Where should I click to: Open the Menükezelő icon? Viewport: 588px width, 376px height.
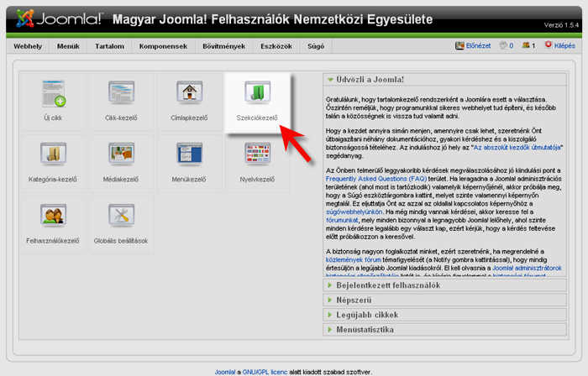[x=189, y=154]
